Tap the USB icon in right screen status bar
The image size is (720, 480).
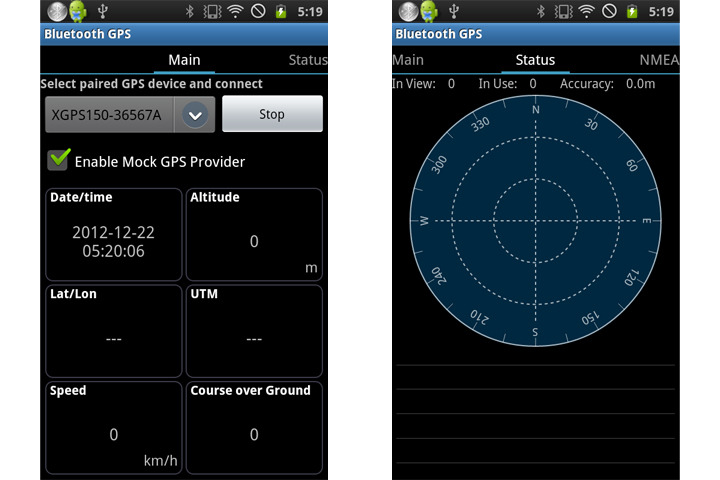click(454, 11)
